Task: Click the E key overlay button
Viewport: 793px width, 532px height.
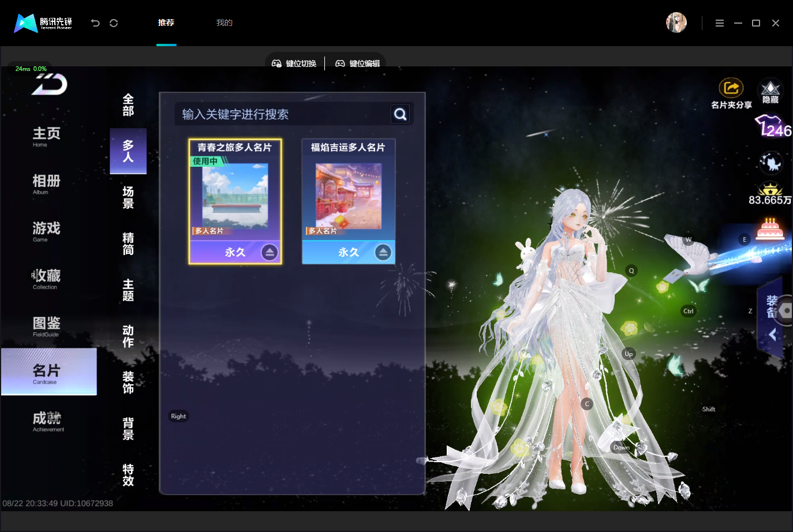Action: (745, 239)
